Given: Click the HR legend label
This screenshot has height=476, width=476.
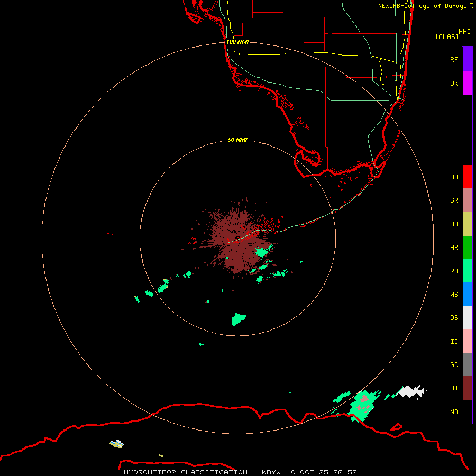Looking at the screenshot, I should pyautogui.click(x=454, y=248).
